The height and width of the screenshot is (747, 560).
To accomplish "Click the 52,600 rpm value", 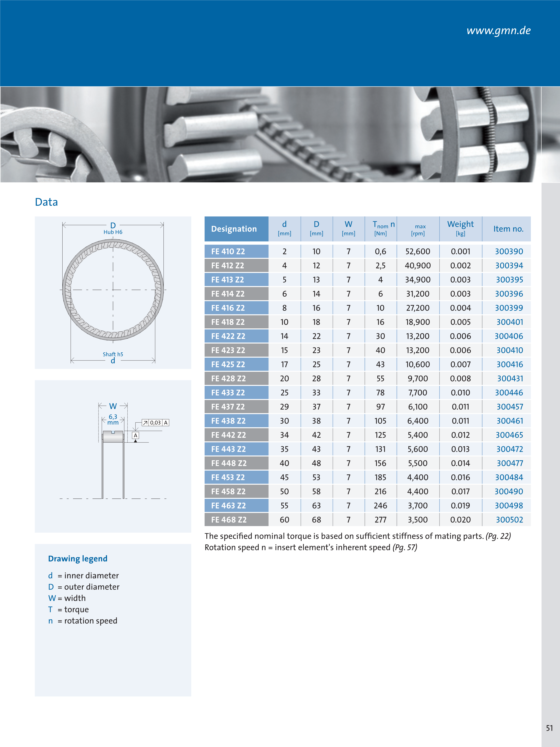I will 418,251.
